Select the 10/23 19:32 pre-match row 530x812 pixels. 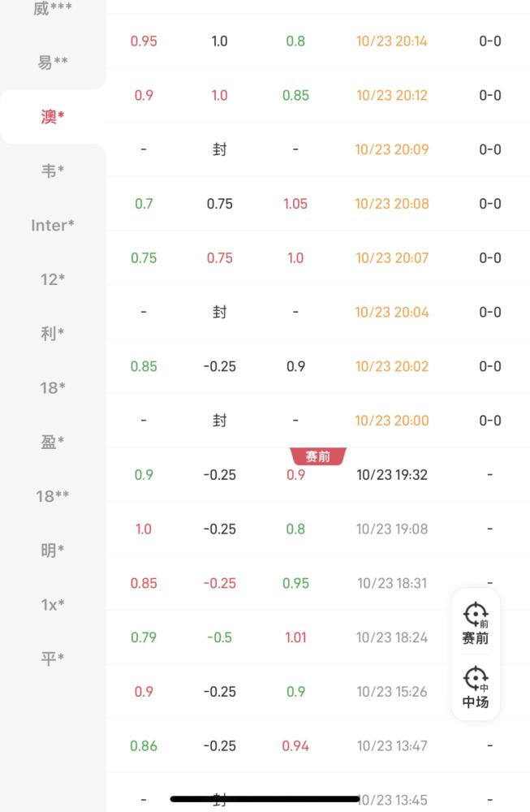click(318, 475)
